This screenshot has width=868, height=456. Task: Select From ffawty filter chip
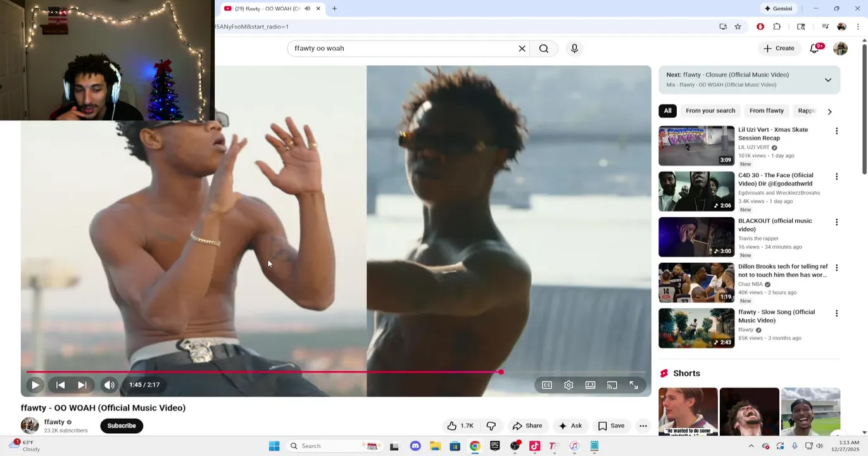click(767, 111)
